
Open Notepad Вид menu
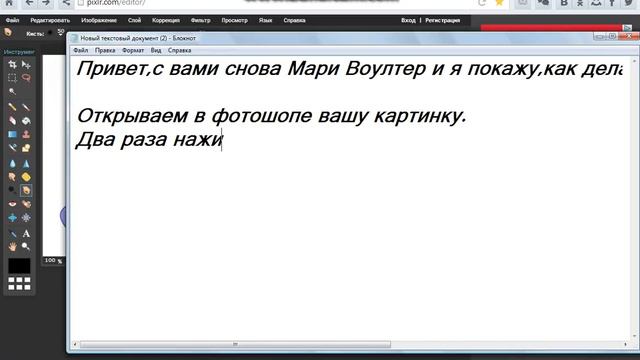[156, 51]
